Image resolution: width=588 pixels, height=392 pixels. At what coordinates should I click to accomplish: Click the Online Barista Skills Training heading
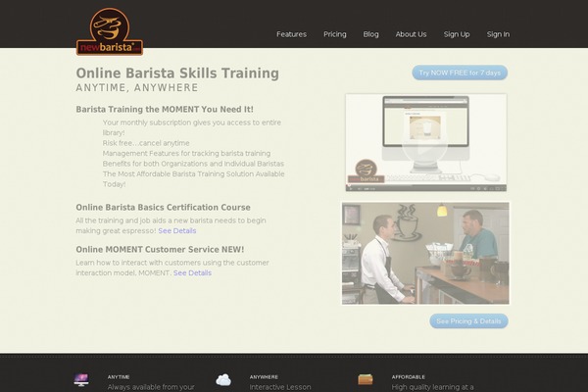[177, 73]
